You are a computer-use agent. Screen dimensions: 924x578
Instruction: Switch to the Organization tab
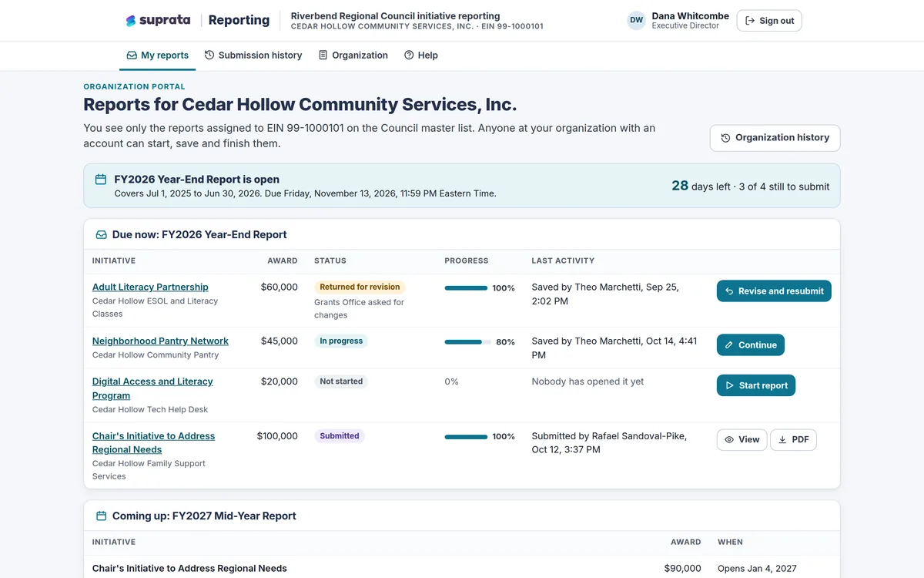coord(353,55)
